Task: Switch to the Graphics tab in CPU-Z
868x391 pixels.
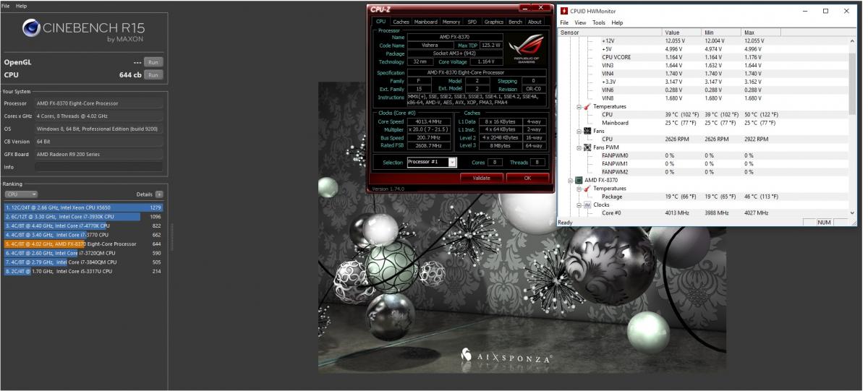Action: (494, 22)
